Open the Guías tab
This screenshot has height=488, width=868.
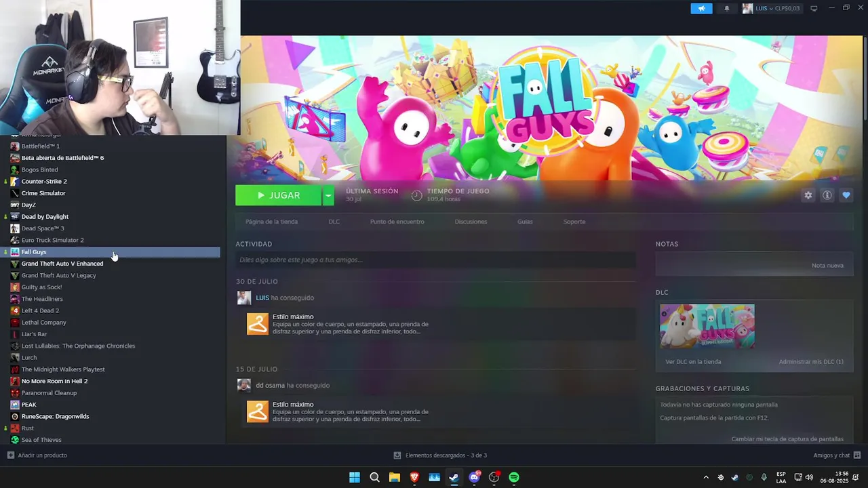point(525,222)
